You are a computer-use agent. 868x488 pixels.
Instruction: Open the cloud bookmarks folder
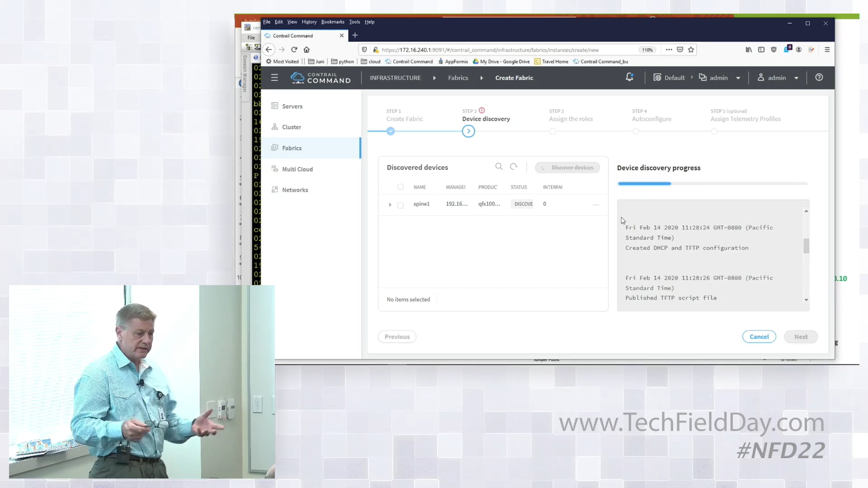coord(370,61)
